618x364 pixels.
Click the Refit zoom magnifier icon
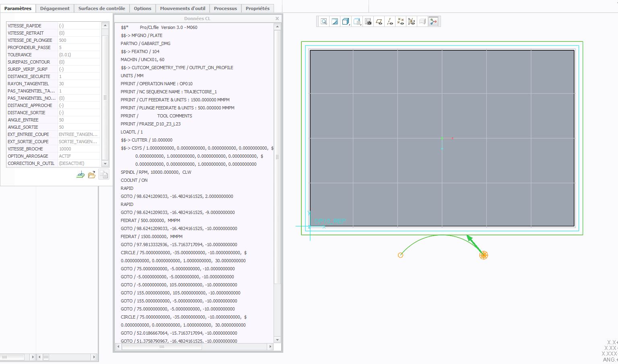click(324, 22)
